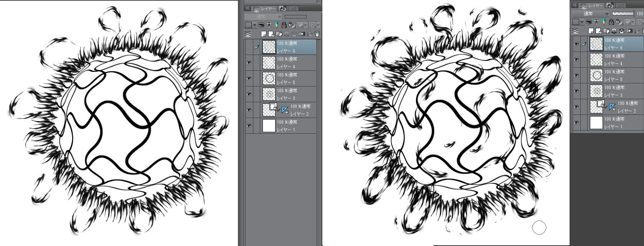Create new vector layer in right Layer panel
The image size is (644, 246).
[599, 31]
